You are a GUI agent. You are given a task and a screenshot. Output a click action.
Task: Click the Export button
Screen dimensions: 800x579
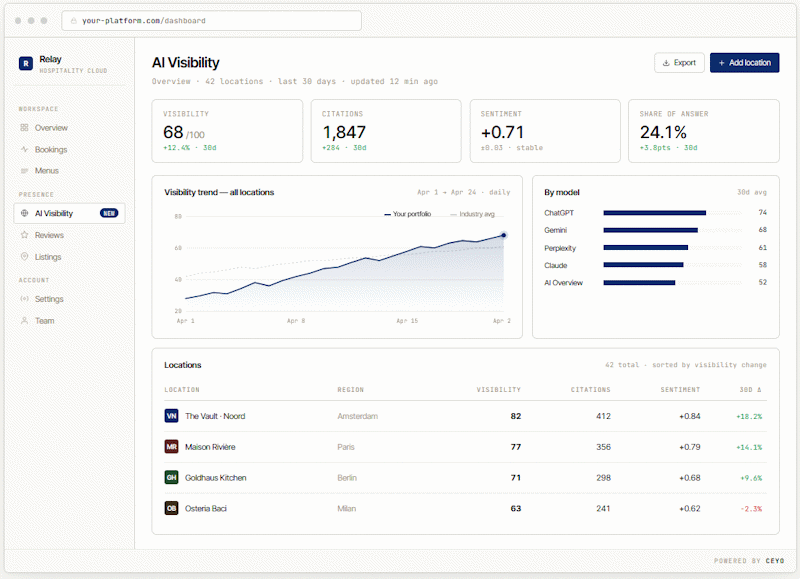(679, 63)
